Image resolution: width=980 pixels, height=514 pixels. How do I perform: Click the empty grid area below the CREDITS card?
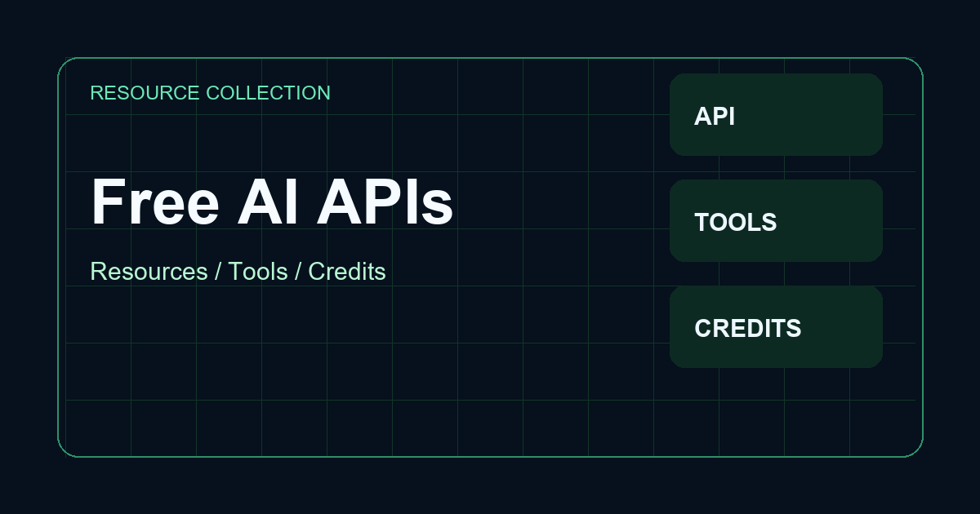point(776,412)
